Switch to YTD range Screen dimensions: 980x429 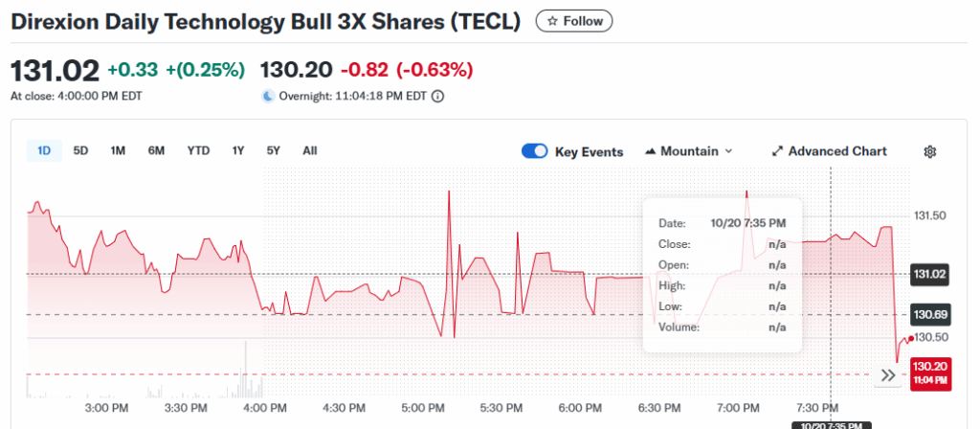coord(198,150)
